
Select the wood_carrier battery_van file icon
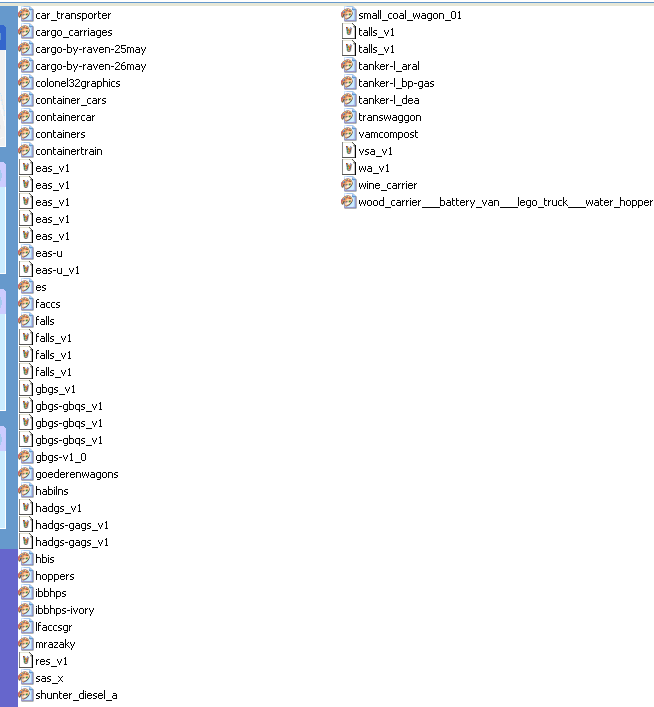coord(349,202)
